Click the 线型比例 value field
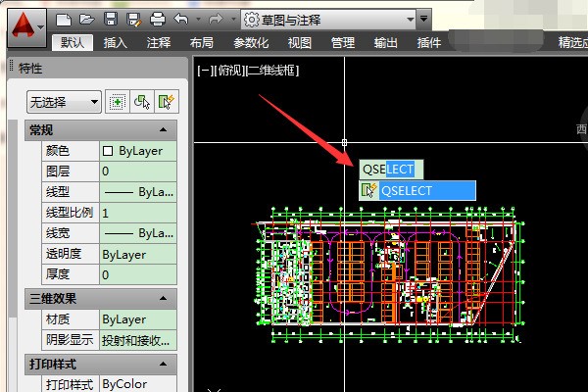 [x=137, y=213]
